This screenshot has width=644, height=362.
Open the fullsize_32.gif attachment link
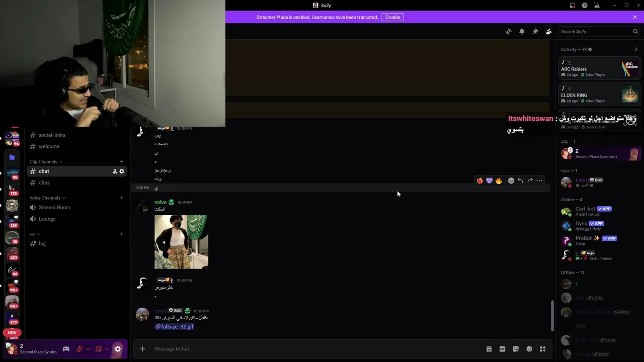click(x=174, y=327)
